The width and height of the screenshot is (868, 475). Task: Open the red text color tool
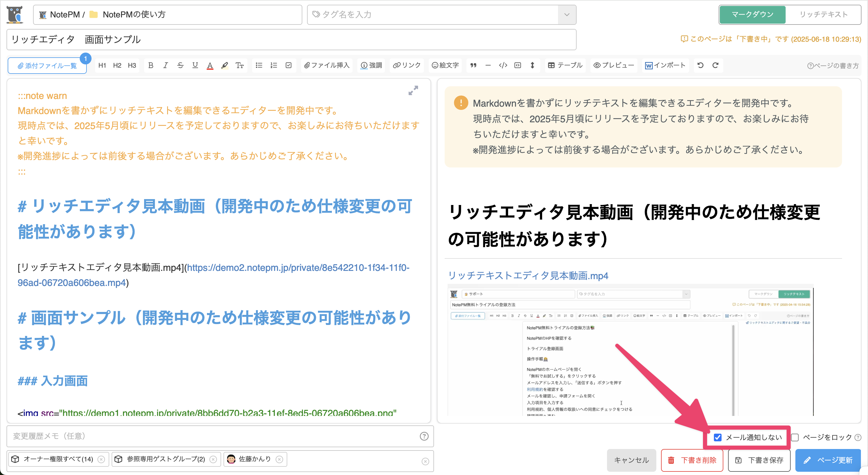tap(210, 65)
